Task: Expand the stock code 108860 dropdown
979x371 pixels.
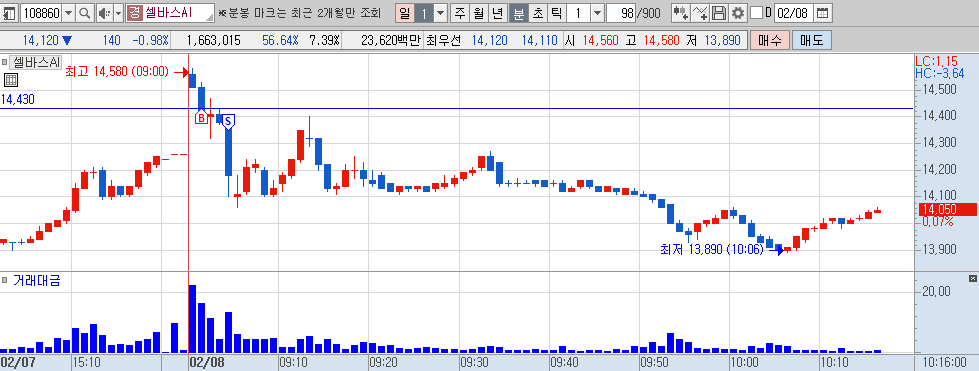Action: (69, 12)
